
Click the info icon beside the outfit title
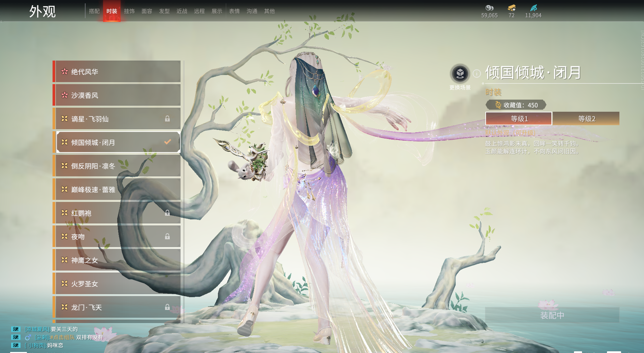pos(477,73)
